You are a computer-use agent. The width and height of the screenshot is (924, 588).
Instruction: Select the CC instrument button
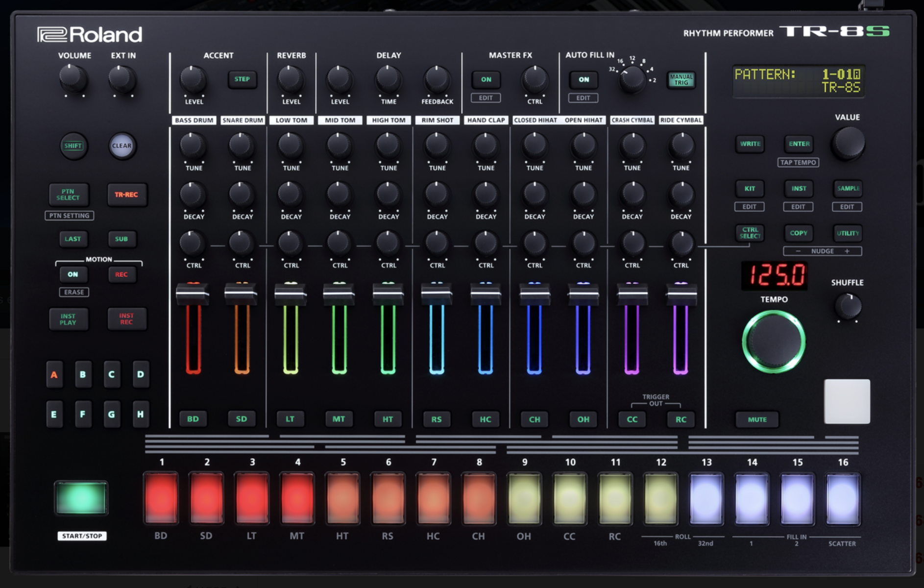[x=632, y=419]
